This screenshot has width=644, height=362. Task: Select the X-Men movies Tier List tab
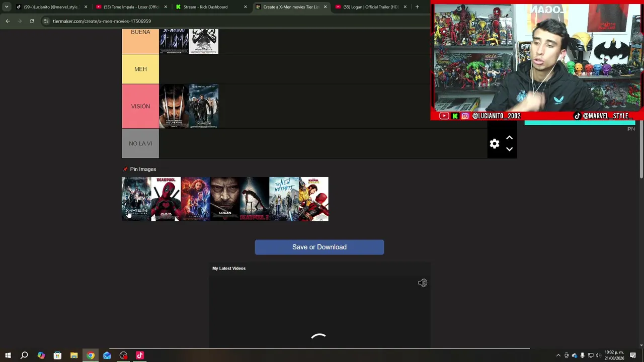pyautogui.click(x=291, y=7)
